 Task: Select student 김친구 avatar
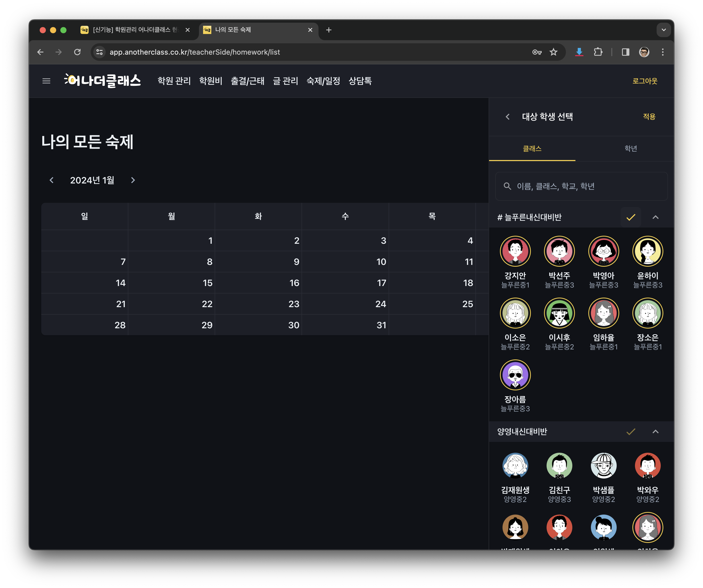point(559,466)
